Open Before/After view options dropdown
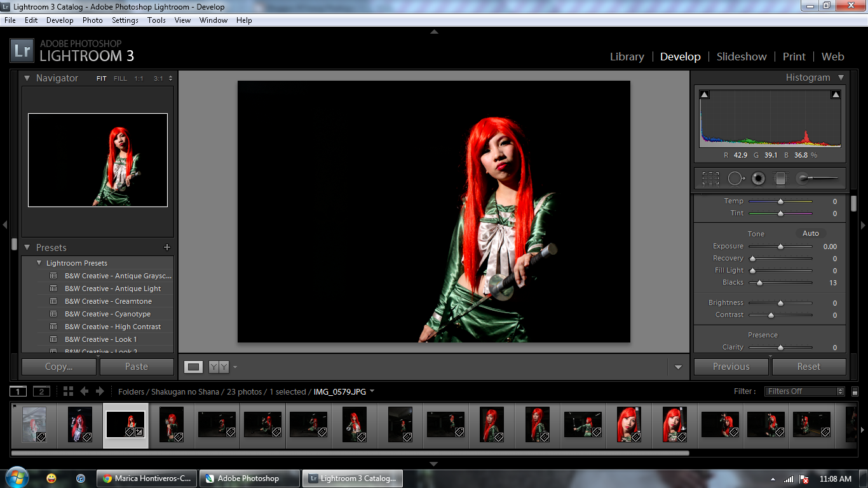This screenshot has height=488, width=868. tap(234, 367)
